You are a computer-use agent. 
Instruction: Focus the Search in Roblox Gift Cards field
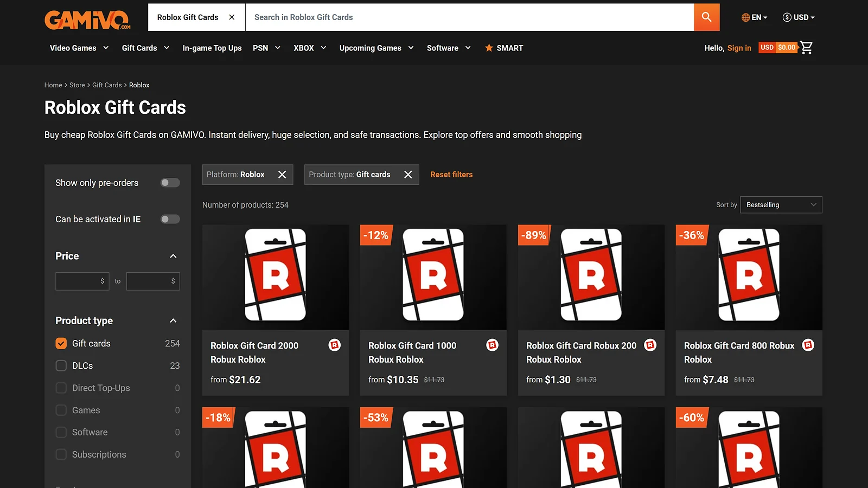point(470,17)
